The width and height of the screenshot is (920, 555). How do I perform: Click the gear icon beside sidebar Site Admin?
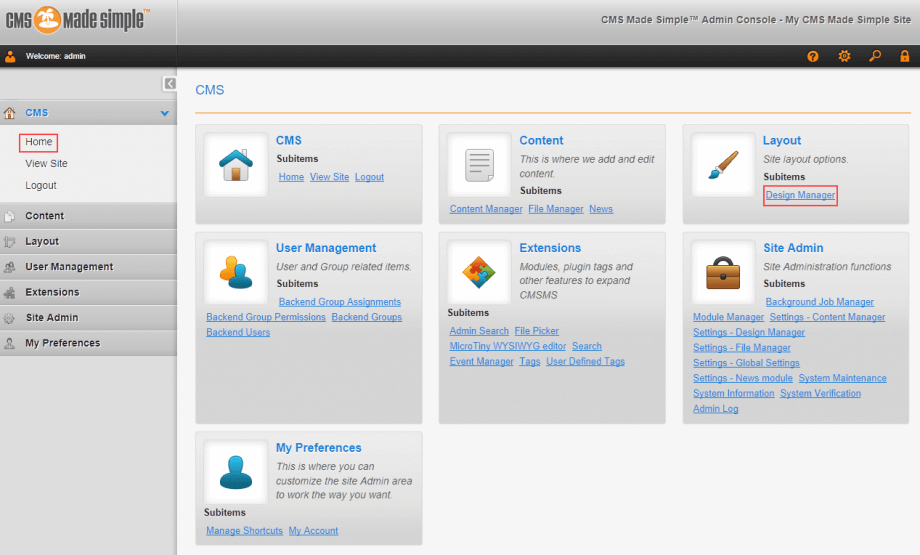[9, 318]
